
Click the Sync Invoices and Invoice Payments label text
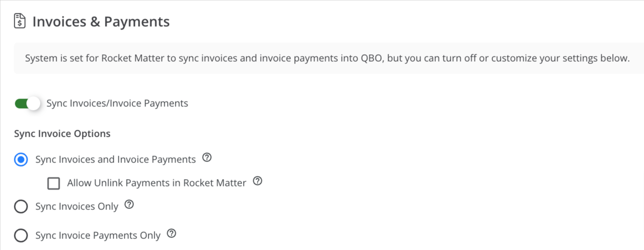pos(116,160)
